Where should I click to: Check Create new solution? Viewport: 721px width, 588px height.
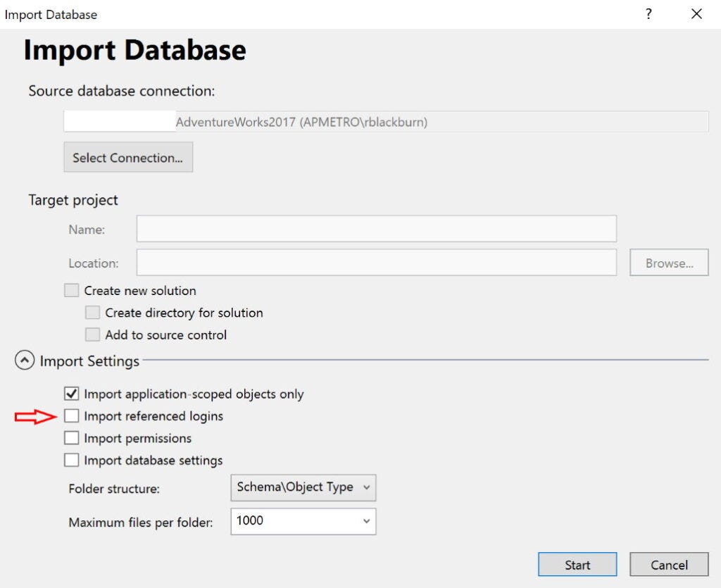point(71,290)
